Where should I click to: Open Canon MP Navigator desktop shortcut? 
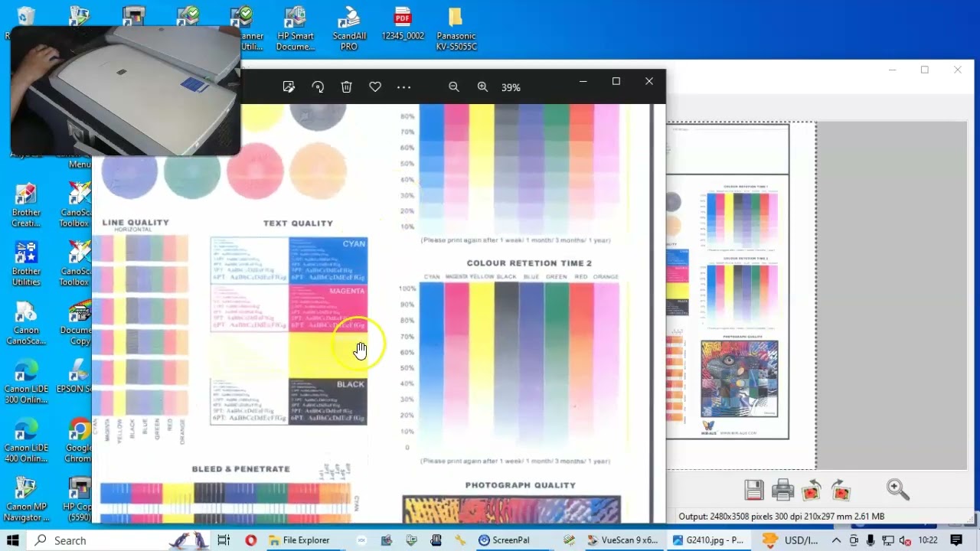26,499
